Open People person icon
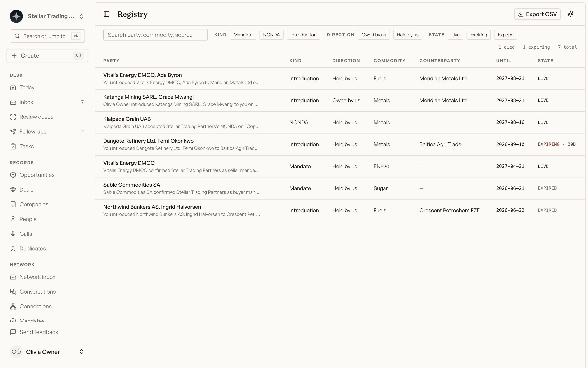This screenshot has width=588, height=368. tap(13, 219)
